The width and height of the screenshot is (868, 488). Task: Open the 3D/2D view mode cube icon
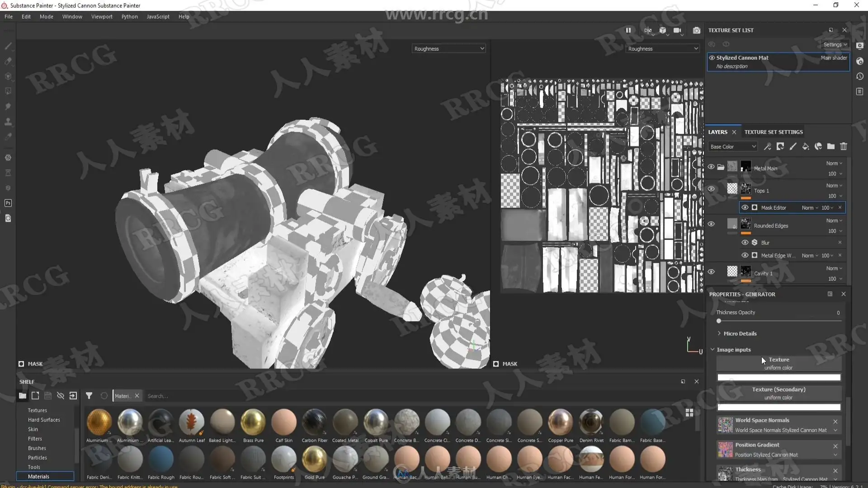[663, 30]
